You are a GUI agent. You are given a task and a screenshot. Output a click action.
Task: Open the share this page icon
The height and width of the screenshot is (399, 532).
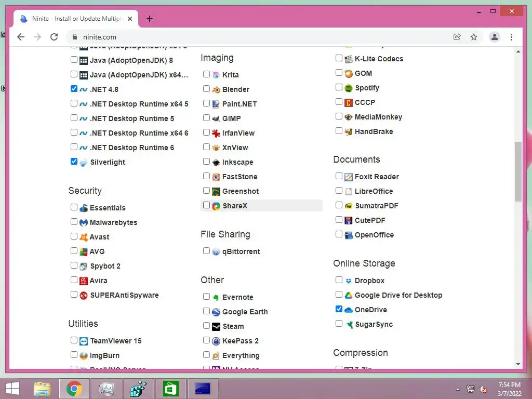tap(457, 37)
